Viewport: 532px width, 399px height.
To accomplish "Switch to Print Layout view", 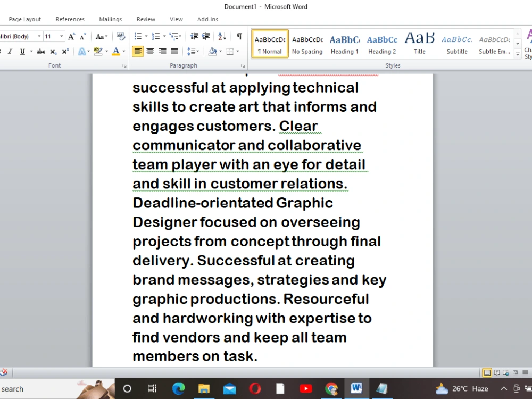I will [487, 372].
